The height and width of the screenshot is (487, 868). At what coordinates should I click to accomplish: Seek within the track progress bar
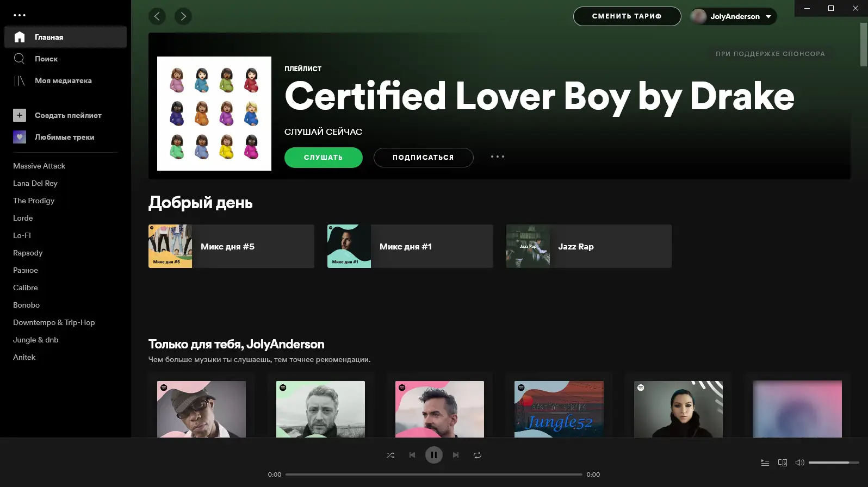(x=434, y=474)
